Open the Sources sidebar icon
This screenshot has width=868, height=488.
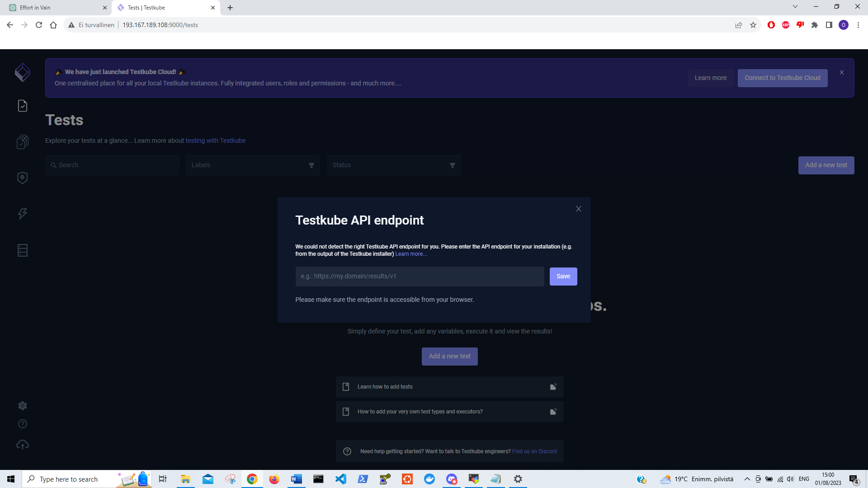23,250
